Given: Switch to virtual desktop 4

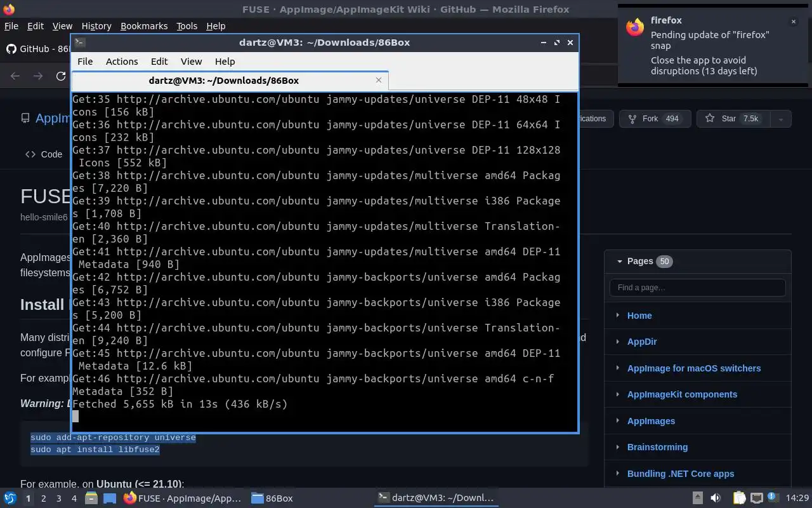Looking at the screenshot, I should point(74,498).
